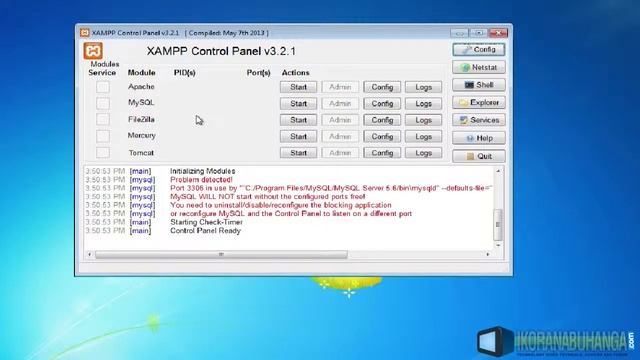Select the 'Initializing Modules' log line
The width and height of the screenshot is (640, 360).
tap(202, 171)
